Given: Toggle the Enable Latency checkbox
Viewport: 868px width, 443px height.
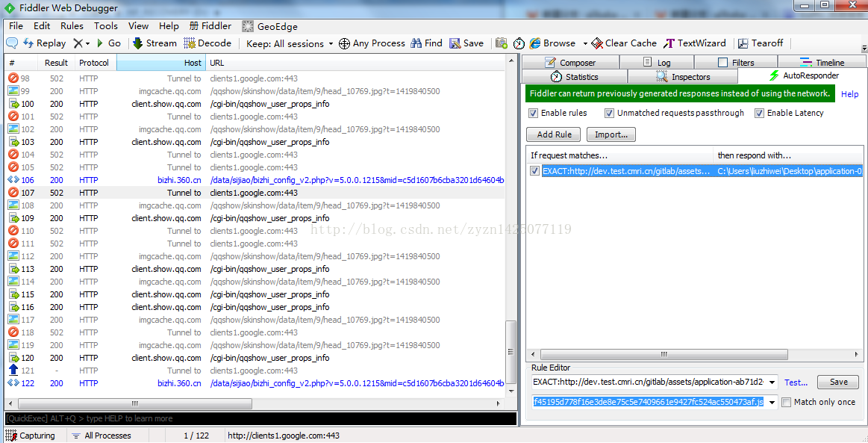Looking at the screenshot, I should point(759,113).
